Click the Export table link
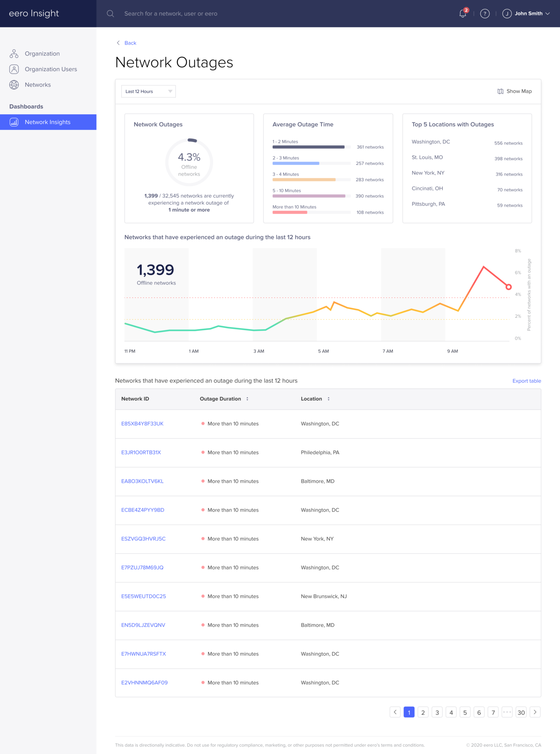Screen dimensions: 560x754 (x=526, y=381)
